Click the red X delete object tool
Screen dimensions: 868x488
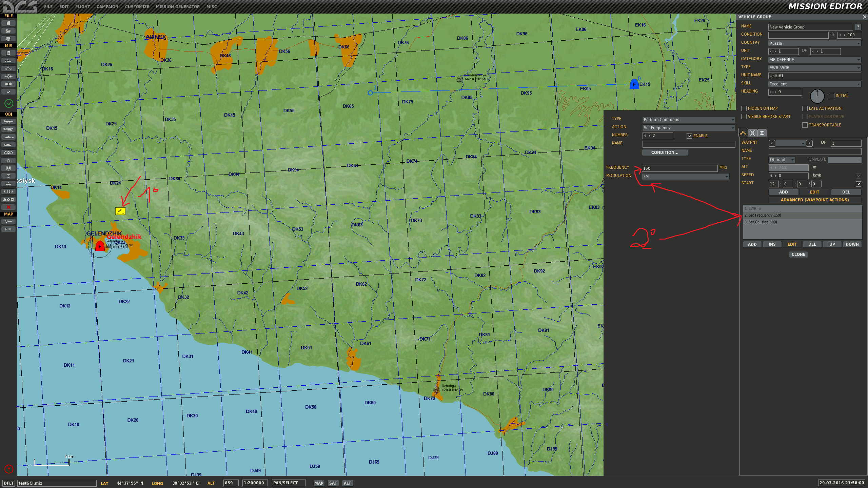point(8,207)
